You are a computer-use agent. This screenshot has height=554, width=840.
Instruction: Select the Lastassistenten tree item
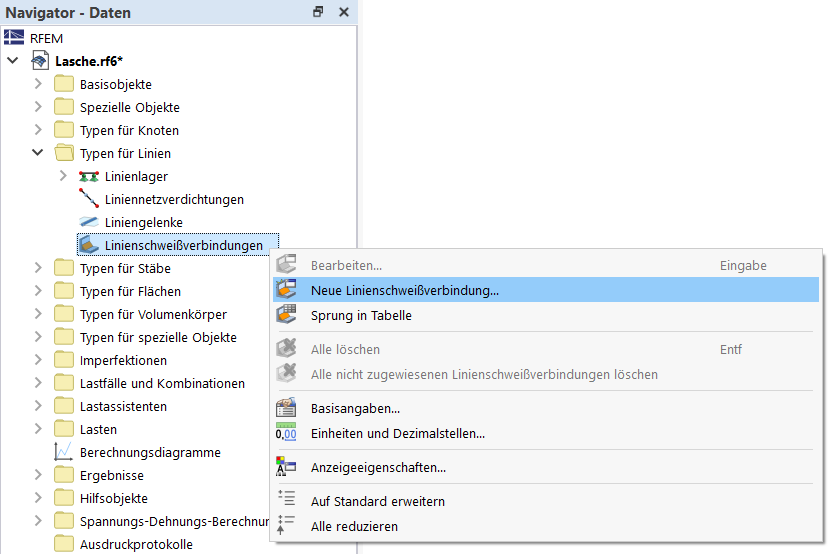123,406
